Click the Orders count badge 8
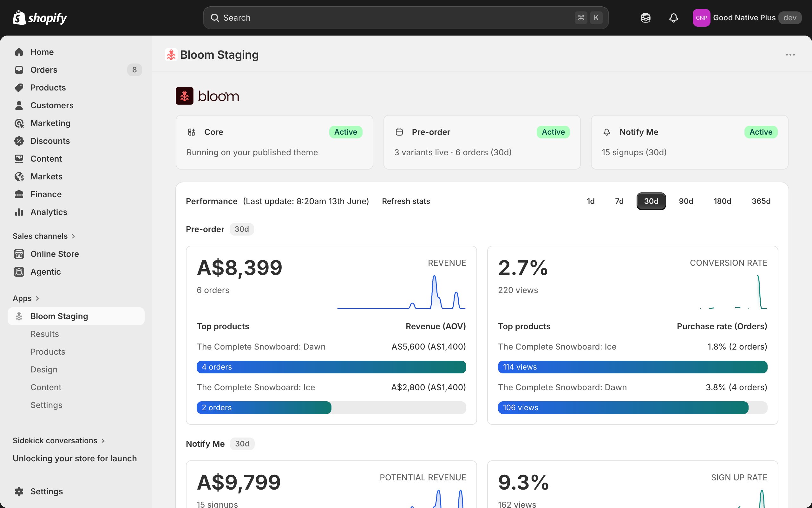 (134, 70)
